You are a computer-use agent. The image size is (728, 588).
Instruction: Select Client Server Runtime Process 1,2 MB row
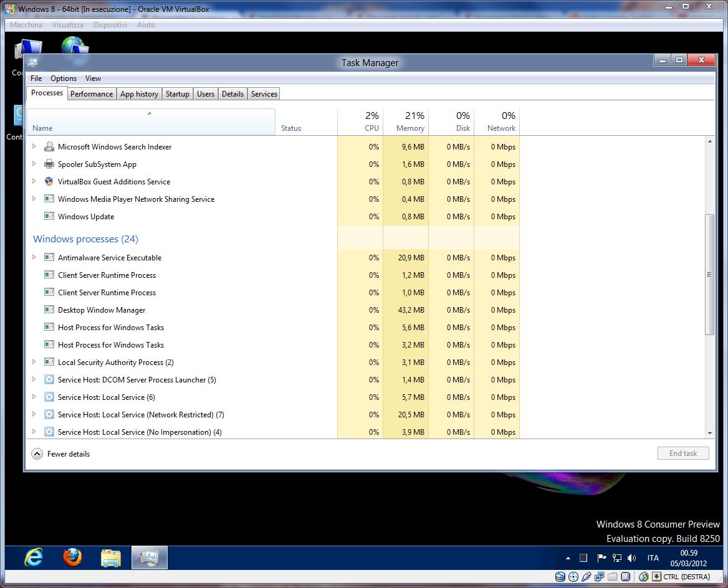click(274, 275)
